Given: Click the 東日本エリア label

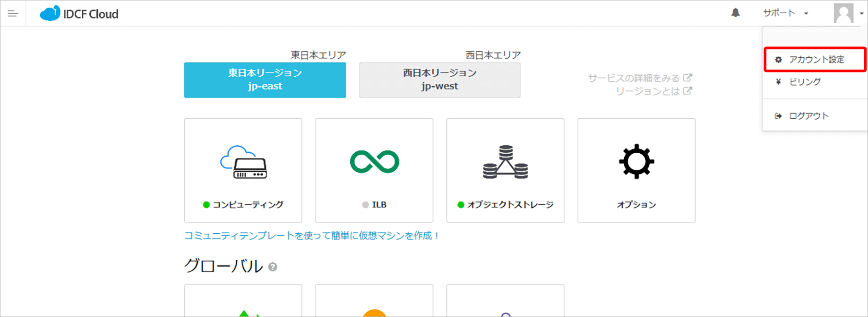Looking at the screenshot, I should pos(318,55).
